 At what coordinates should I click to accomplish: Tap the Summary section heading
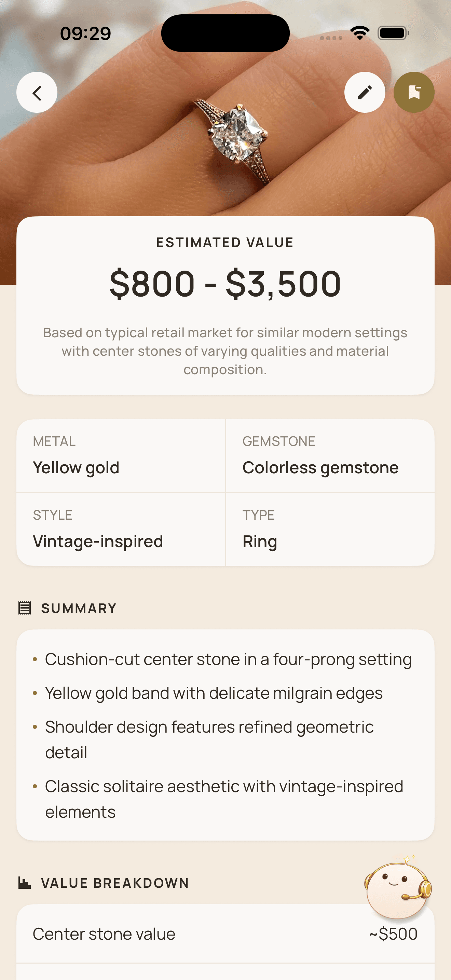tap(79, 608)
